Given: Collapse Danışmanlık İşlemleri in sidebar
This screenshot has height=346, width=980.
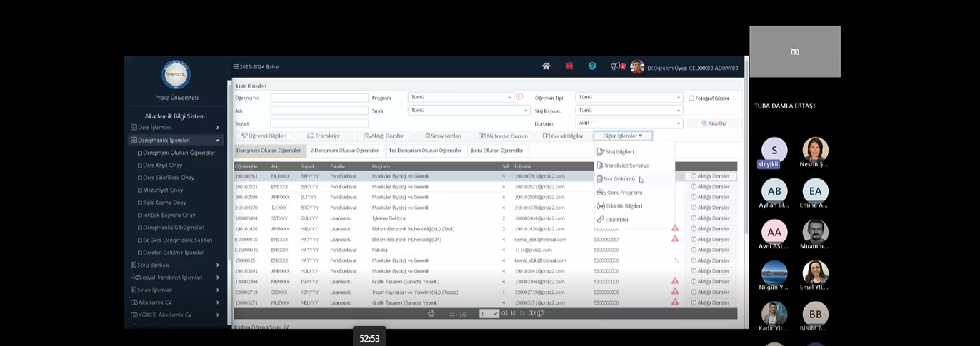Looking at the screenshot, I should (176, 140).
